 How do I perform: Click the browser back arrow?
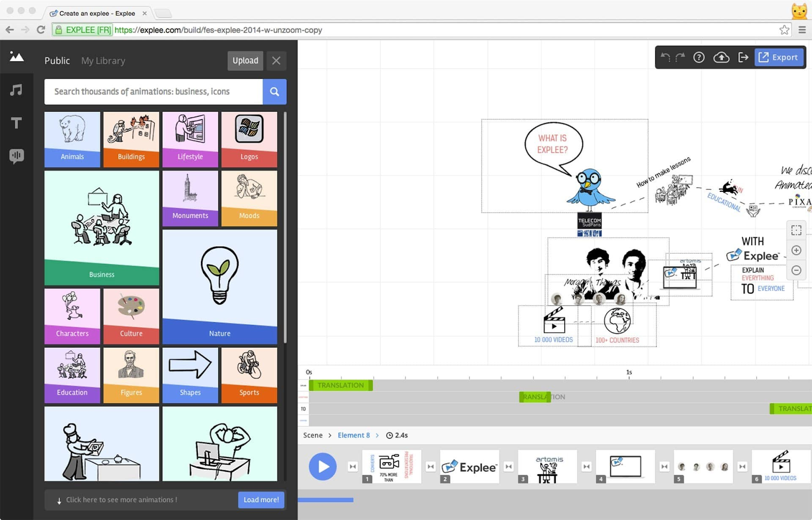10,30
